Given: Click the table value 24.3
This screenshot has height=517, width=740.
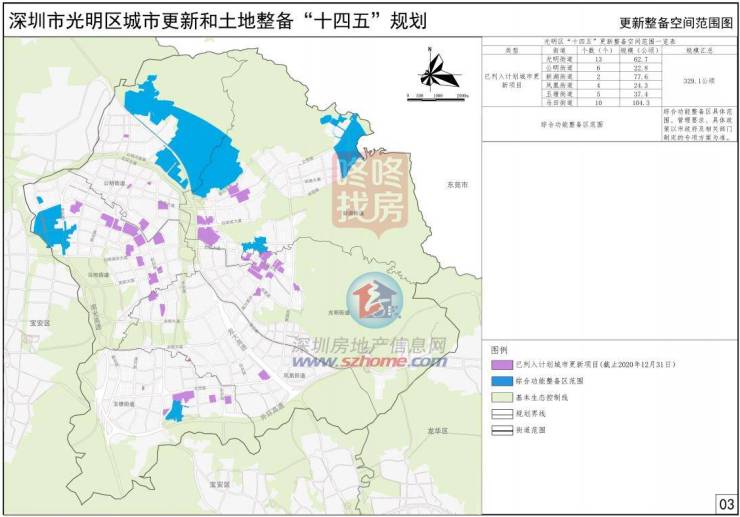Looking at the screenshot, I should pos(640,85).
